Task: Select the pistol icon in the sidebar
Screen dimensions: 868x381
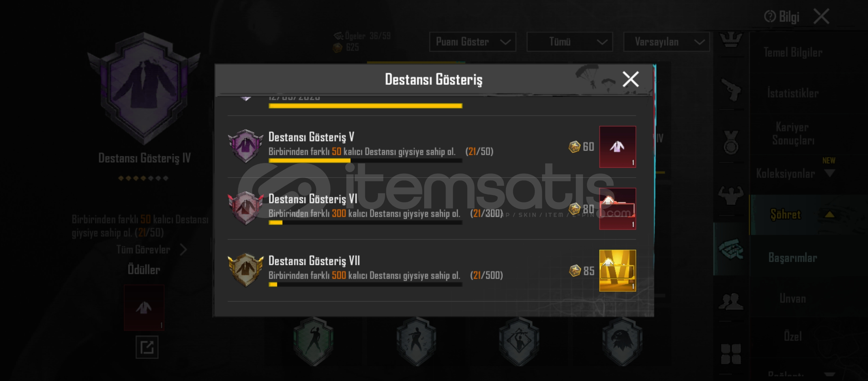Action: tap(731, 90)
